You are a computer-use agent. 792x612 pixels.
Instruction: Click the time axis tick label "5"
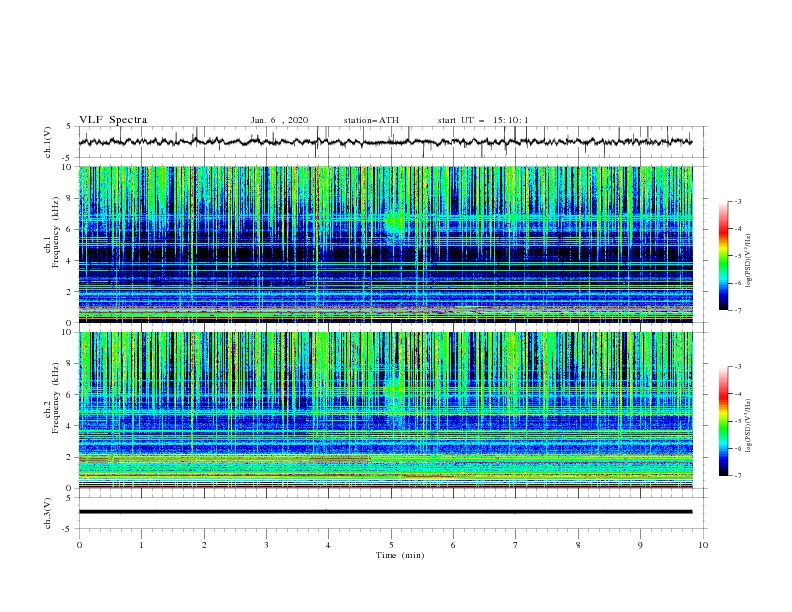pos(391,545)
